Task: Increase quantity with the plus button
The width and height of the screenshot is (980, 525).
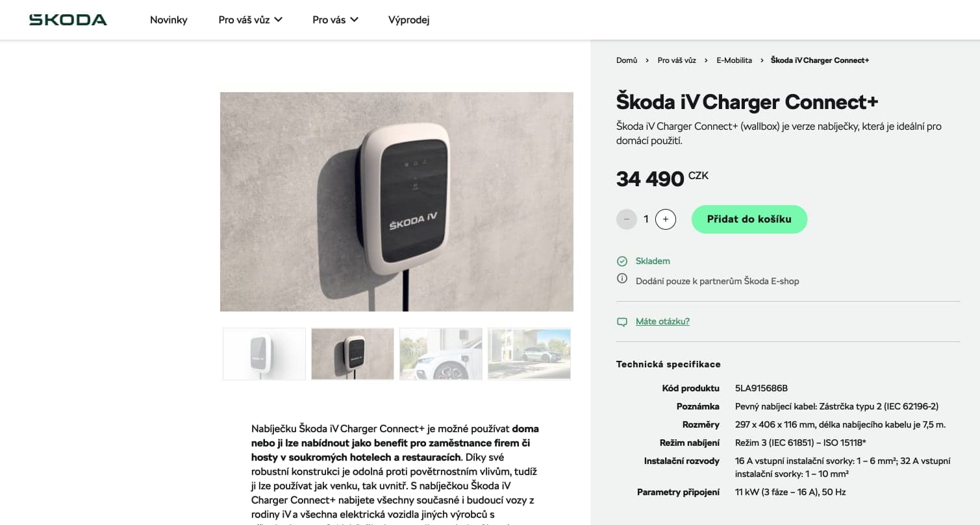Action: click(x=666, y=219)
